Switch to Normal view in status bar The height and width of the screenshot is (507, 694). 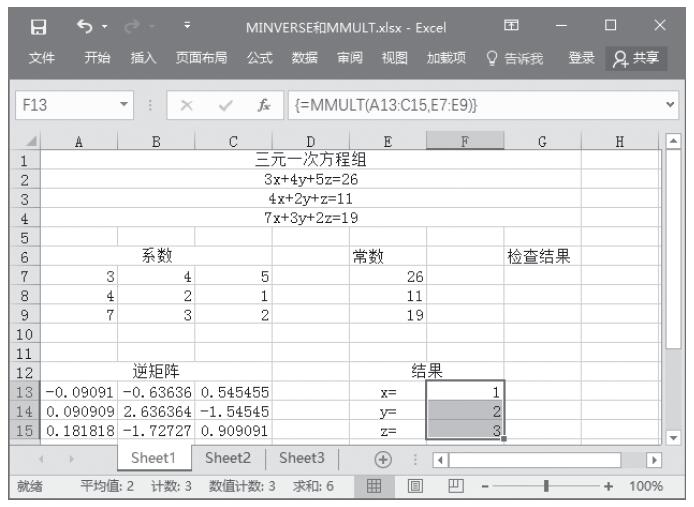tap(372, 486)
